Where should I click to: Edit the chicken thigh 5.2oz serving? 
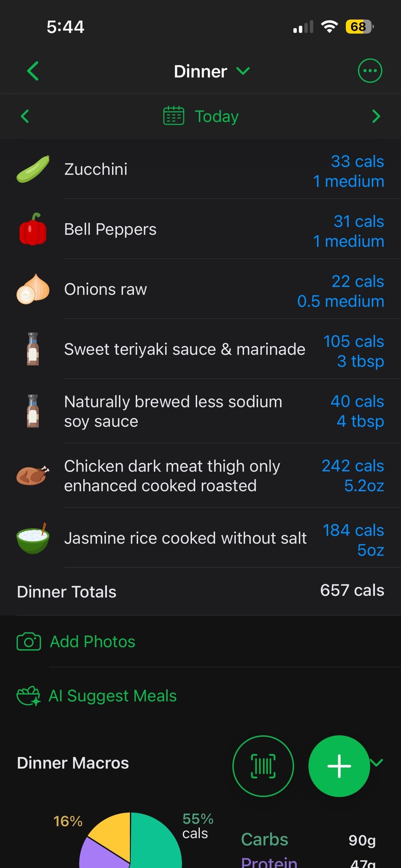click(x=363, y=485)
